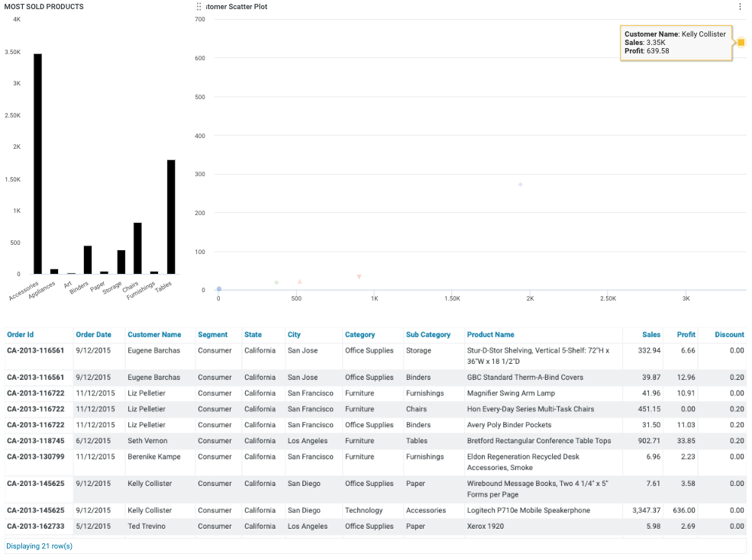Click the Tables bar in Most Sold Products
Screen dimensions: 752x560
(x=171, y=217)
